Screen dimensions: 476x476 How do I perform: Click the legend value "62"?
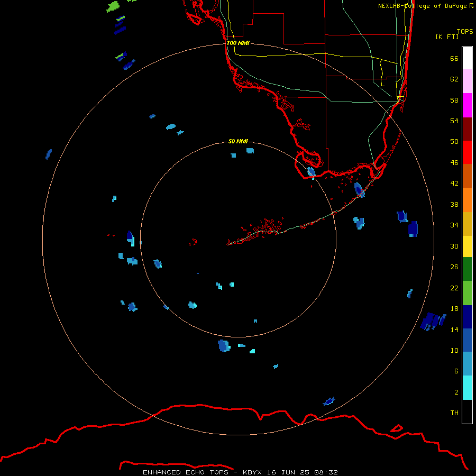454,79
